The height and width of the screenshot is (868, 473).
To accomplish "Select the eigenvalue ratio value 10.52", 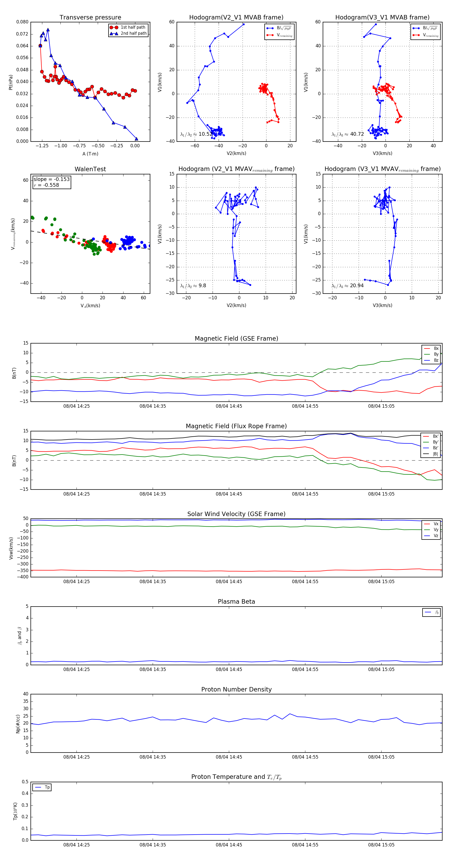I will tap(205, 134).
